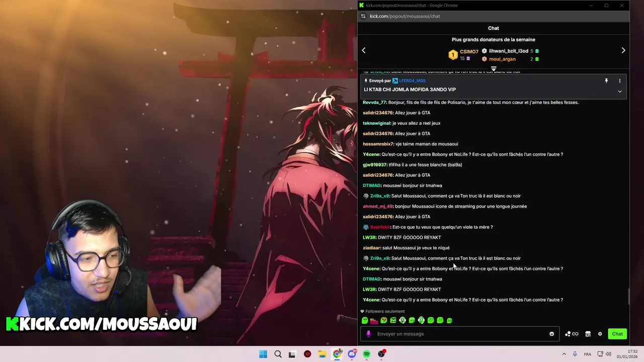The image size is (644, 362).
Task: Open network status tray icon
Action: coord(600,354)
